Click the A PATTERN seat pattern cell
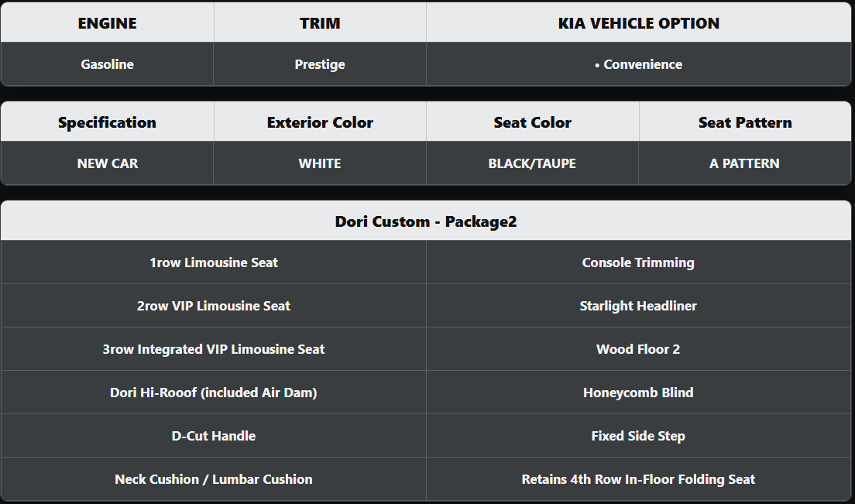Screen dimensions: 855x504 (744, 163)
